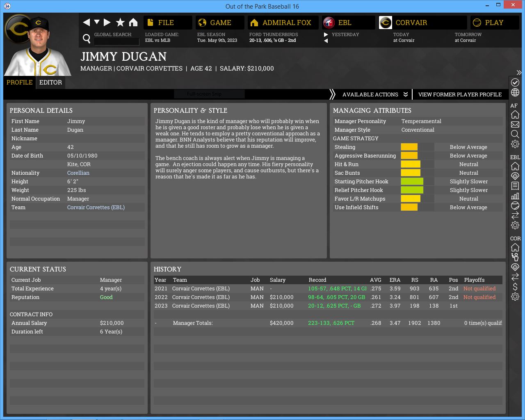
Task: Open the AF mail envelope icon
Action: (x=515, y=124)
